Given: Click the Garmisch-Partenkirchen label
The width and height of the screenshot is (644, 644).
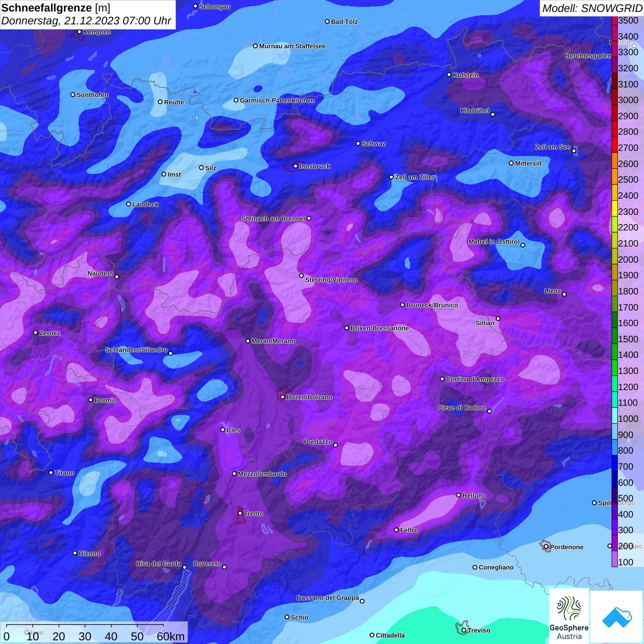Looking at the screenshot, I should (x=277, y=100).
